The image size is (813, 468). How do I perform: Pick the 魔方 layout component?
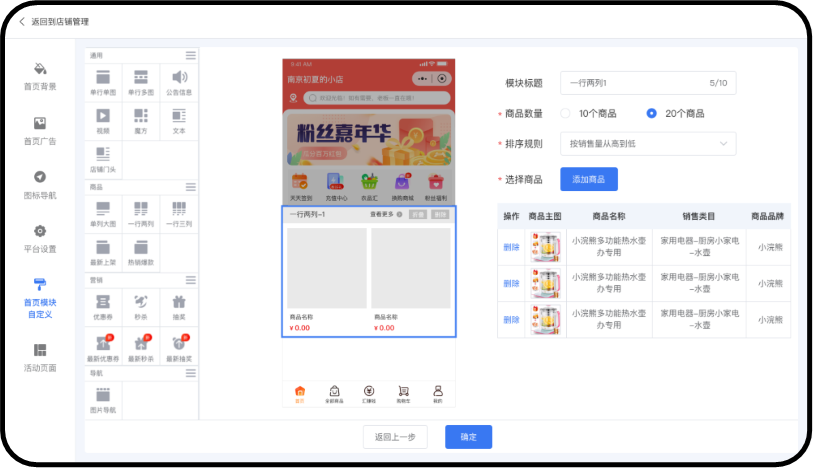coord(141,117)
